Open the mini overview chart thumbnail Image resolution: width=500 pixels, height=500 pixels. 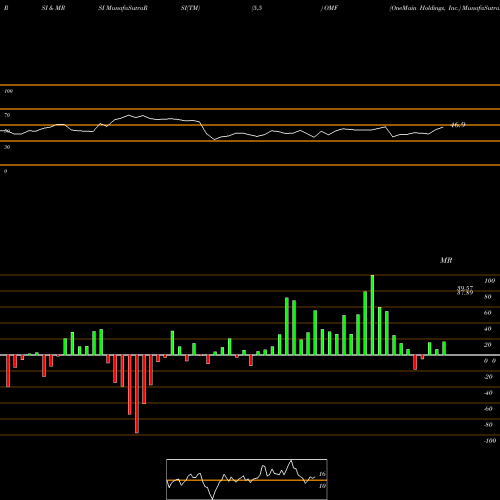[x=247, y=479]
